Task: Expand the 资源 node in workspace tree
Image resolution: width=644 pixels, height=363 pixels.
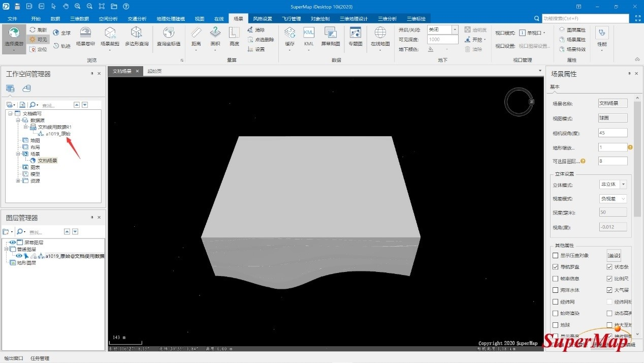Action: [x=19, y=181]
